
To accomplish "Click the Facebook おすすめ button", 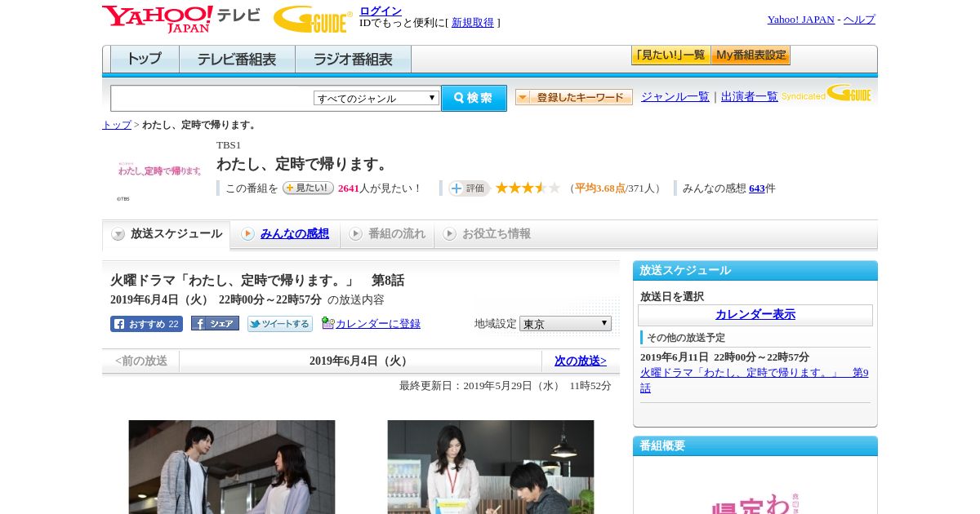I will tap(146, 324).
